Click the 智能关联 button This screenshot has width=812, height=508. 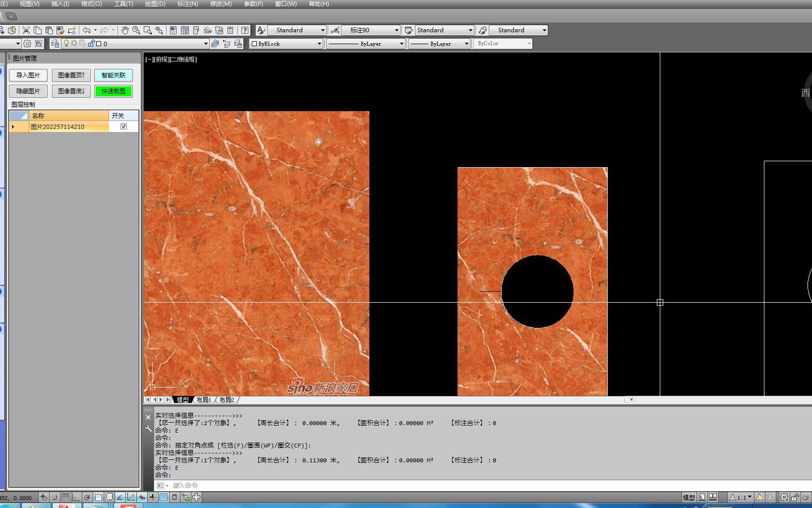[114, 75]
